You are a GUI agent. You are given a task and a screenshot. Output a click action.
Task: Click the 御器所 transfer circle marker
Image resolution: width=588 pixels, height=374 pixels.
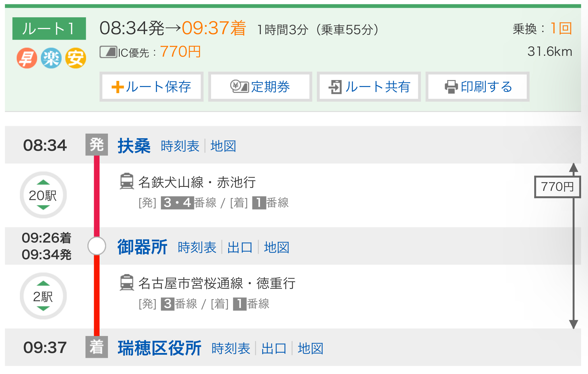coord(97,246)
